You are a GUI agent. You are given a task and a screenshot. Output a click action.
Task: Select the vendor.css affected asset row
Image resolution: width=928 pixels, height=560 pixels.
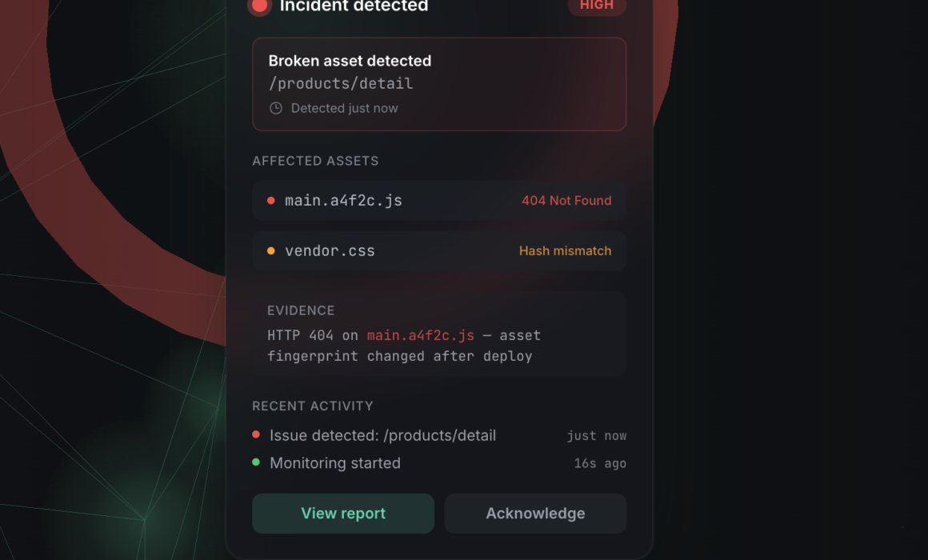point(439,251)
